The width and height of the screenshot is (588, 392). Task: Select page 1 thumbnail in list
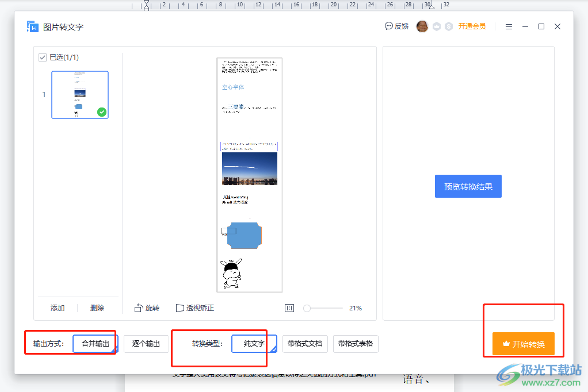coord(80,95)
